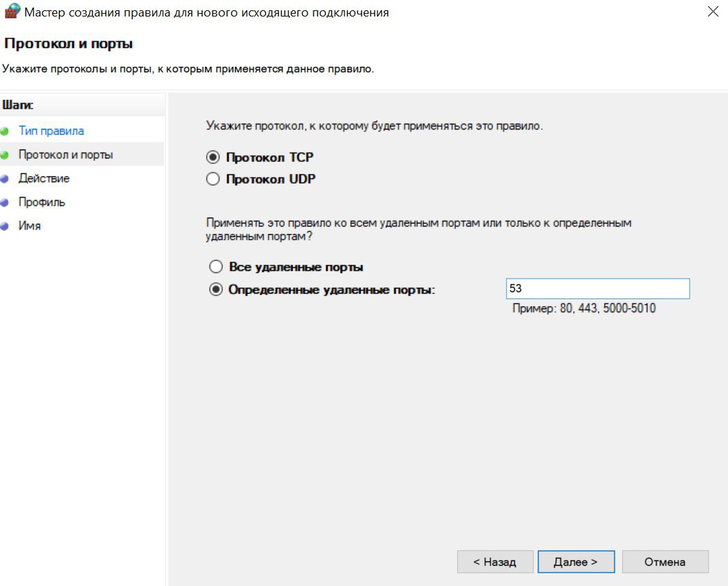Click the blue bullet beside 'Имя'
The width and height of the screenshot is (728, 586).
coord(5,226)
